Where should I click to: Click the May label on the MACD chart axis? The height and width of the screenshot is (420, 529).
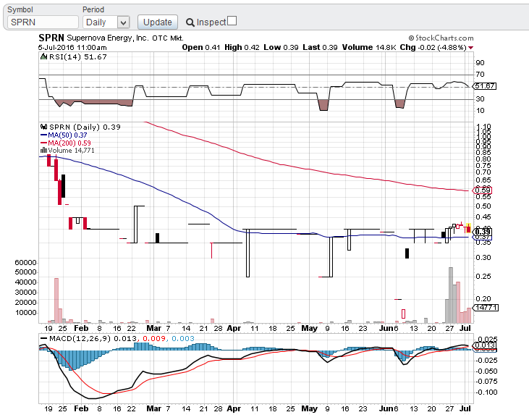click(309, 408)
